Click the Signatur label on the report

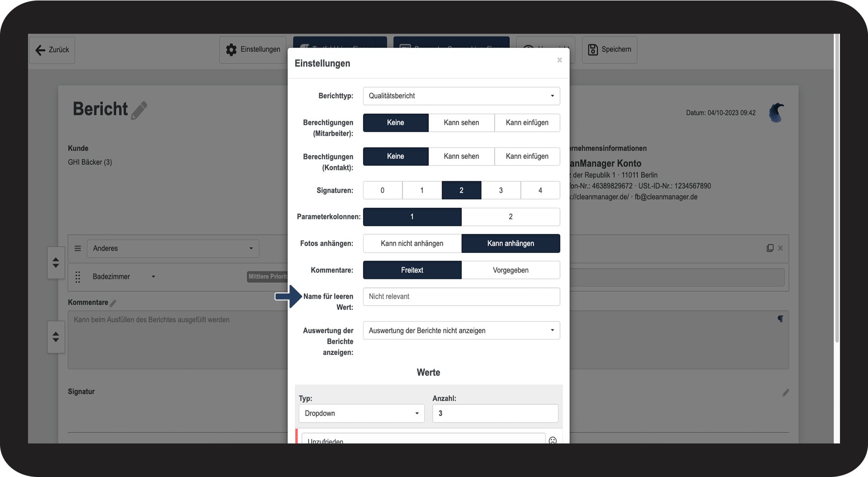(81, 392)
